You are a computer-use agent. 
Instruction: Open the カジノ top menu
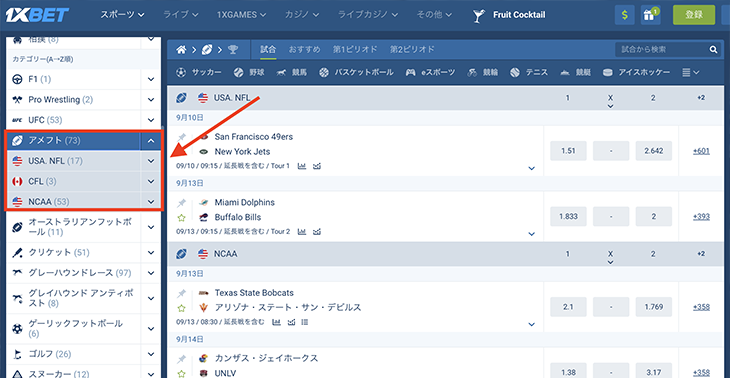(x=302, y=14)
